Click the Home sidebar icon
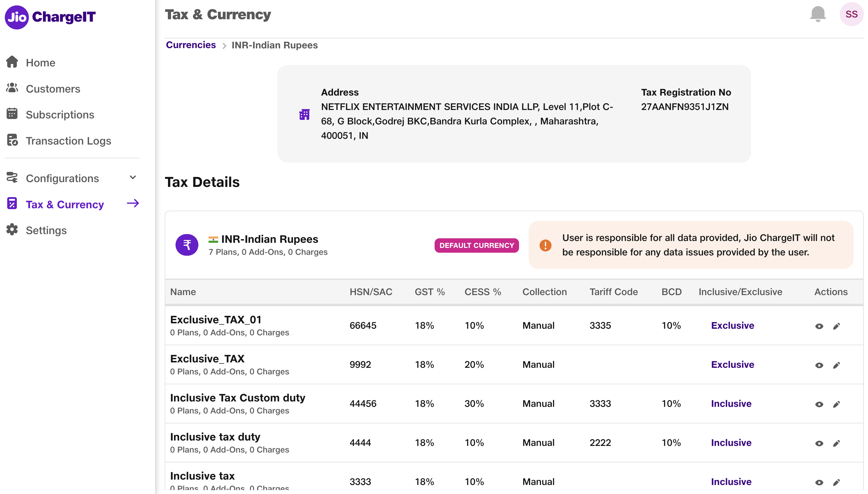 12,62
